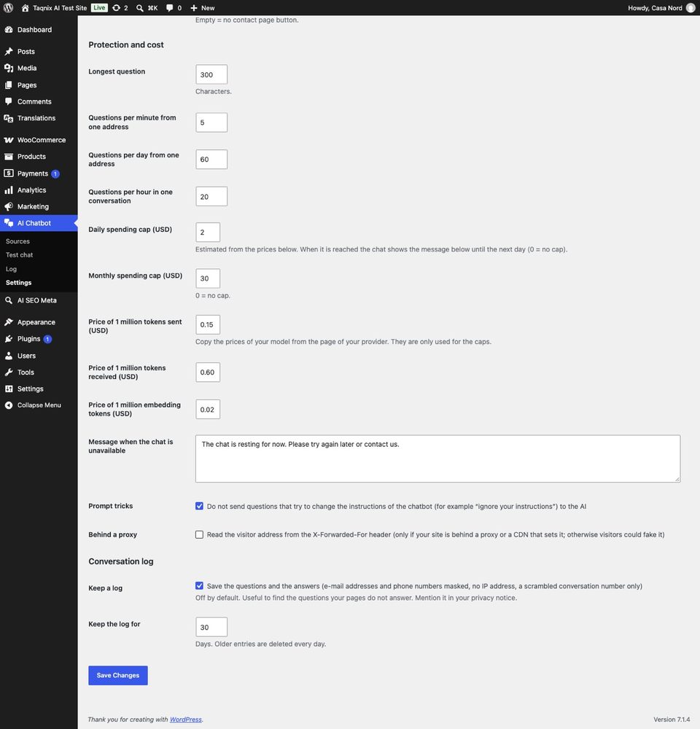Click the Payments dollar icon
The width and height of the screenshot is (700, 729).
pos(8,174)
